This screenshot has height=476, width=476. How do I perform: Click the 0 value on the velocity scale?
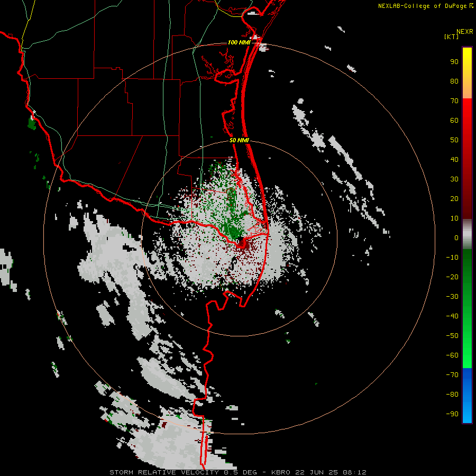(456, 237)
